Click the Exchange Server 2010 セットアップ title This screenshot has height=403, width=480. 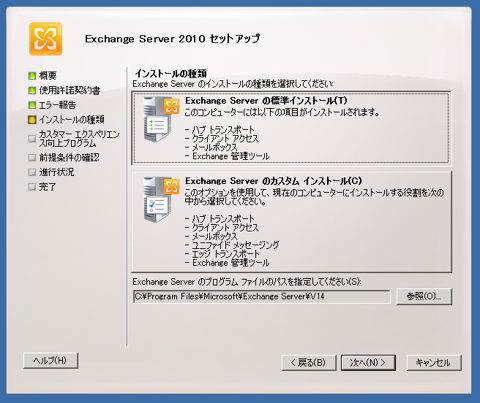[x=172, y=39]
